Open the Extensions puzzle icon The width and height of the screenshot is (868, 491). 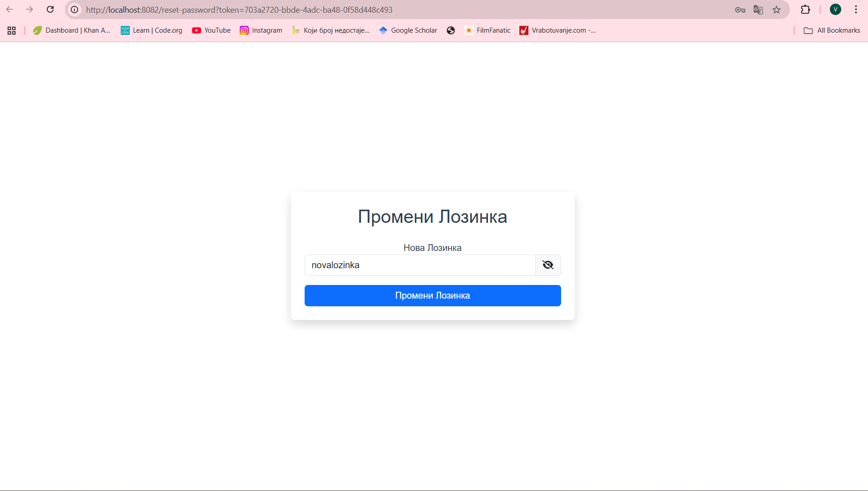pos(805,10)
